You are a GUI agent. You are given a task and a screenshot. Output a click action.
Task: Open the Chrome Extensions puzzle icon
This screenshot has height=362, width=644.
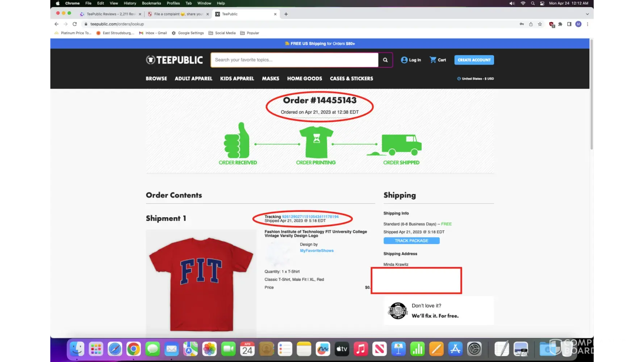pos(560,24)
